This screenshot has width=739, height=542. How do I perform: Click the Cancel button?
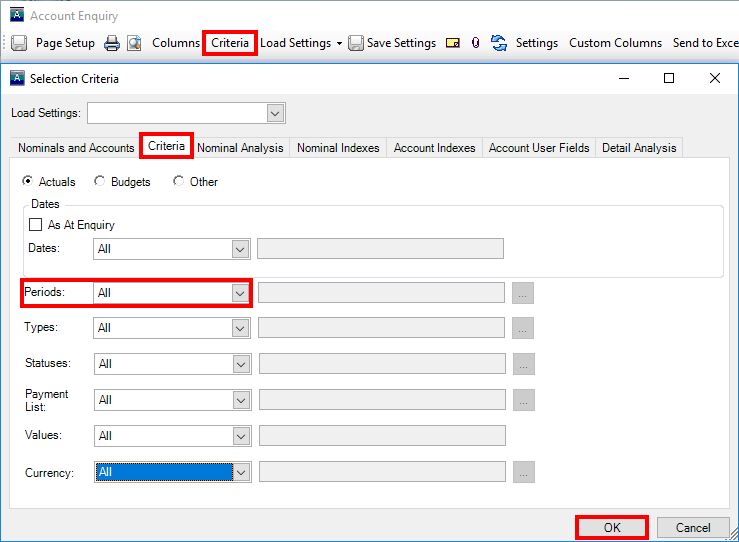point(693,527)
